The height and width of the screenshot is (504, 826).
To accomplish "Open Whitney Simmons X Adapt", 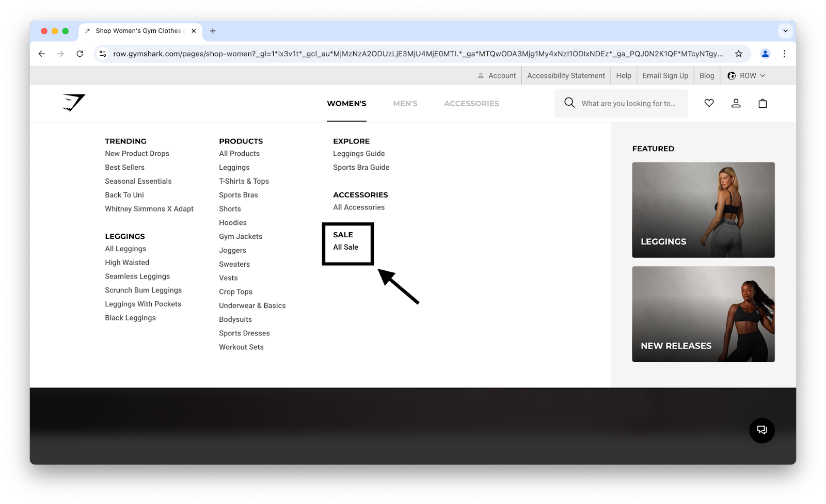I will pyautogui.click(x=149, y=209).
